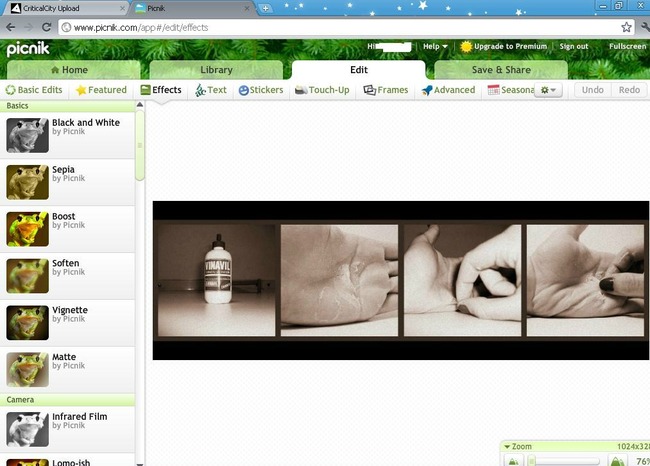
Task: Click the Stickers smiley icon
Action: (x=244, y=90)
